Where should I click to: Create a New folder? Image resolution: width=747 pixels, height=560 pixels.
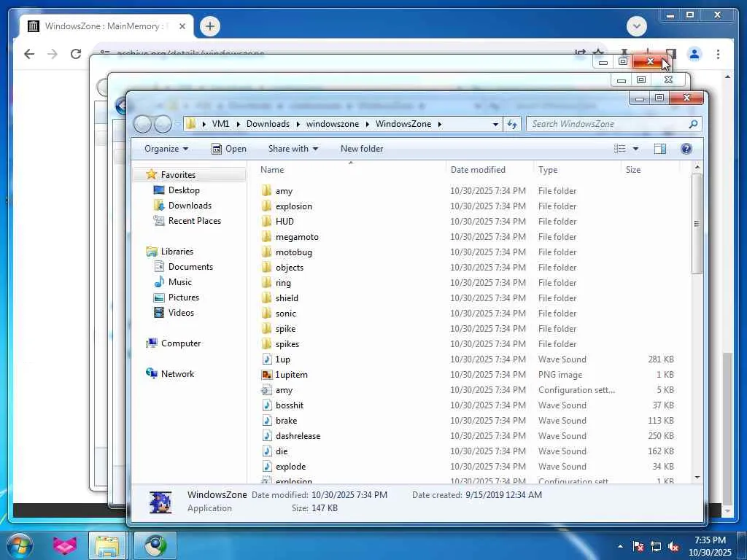(362, 149)
